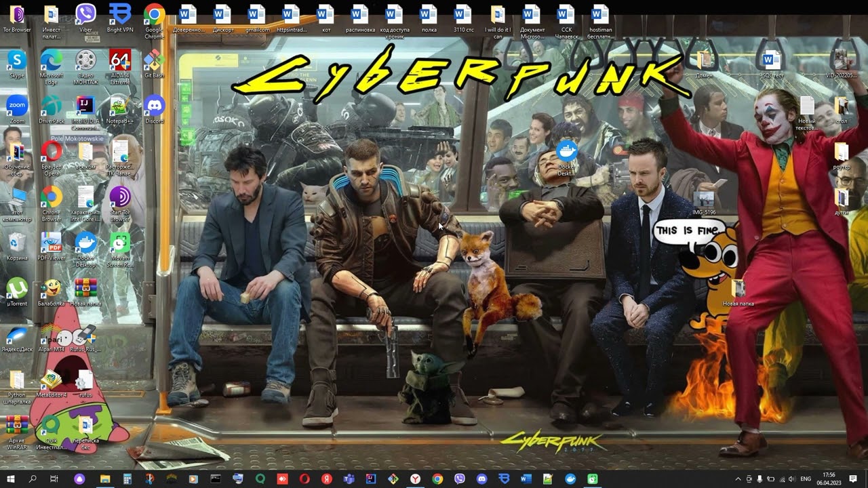Open the Видео МОНТАЖ shortcut
868x488 pixels.
coord(85,67)
